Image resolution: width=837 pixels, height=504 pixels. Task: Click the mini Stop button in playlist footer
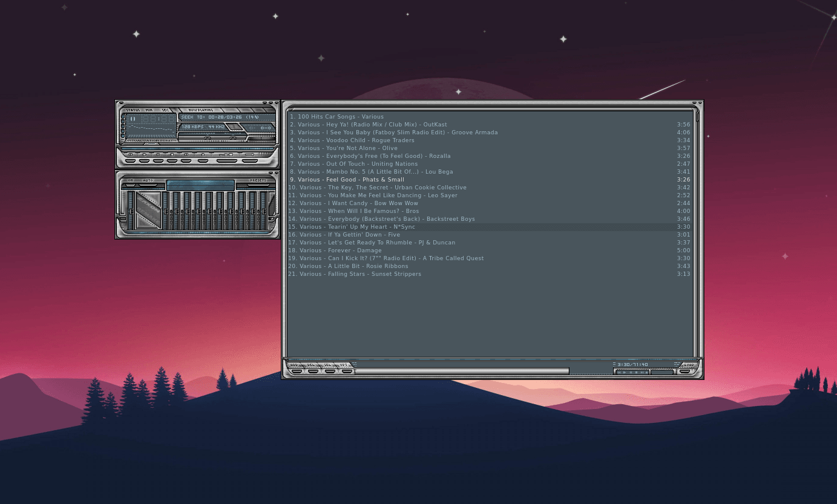pos(637,371)
